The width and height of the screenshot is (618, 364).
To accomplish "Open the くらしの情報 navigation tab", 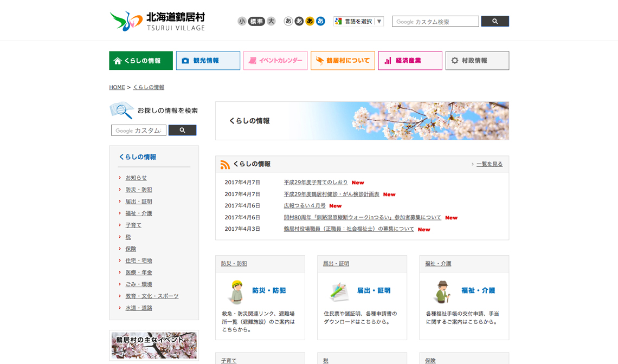I will [141, 61].
